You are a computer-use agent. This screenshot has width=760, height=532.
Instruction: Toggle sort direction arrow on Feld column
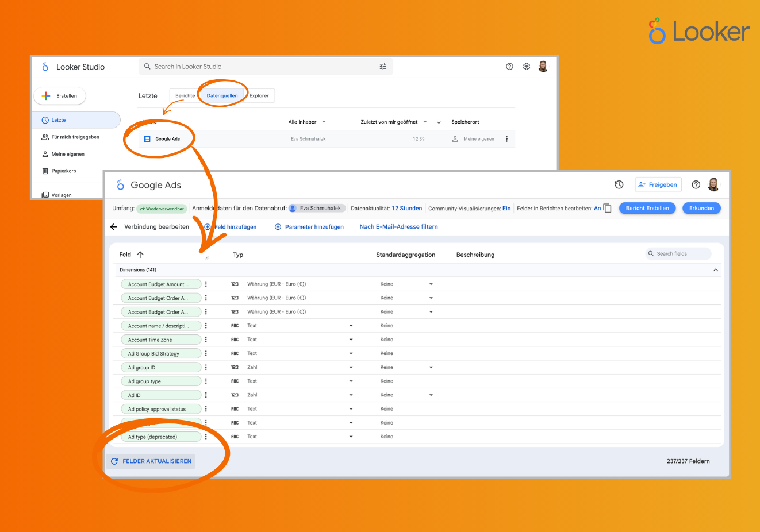tap(140, 255)
